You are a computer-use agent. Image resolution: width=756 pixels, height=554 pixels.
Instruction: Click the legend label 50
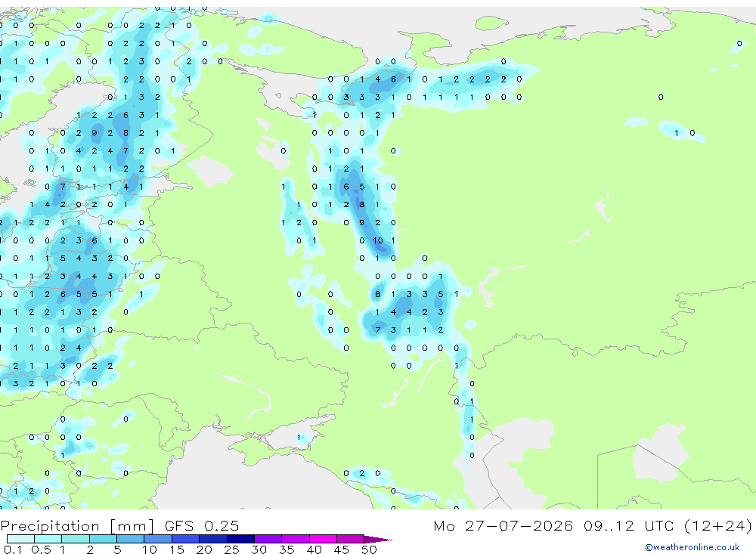[369, 549]
